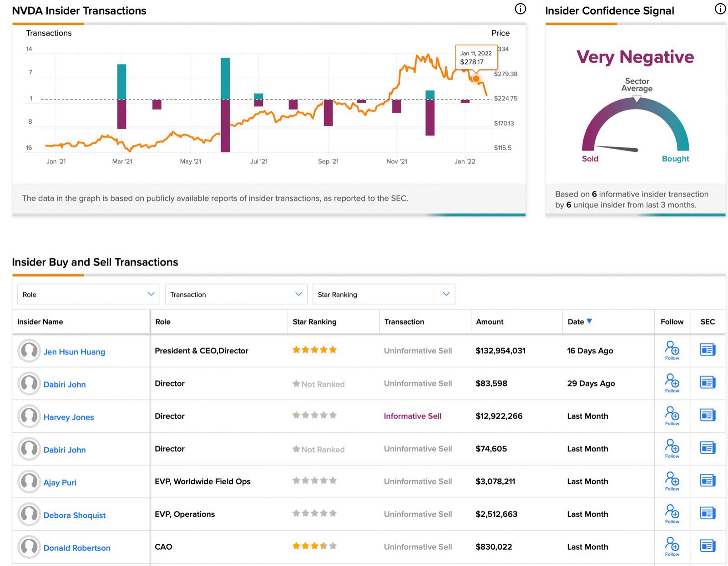Click amount $132,954,031

click(x=500, y=351)
